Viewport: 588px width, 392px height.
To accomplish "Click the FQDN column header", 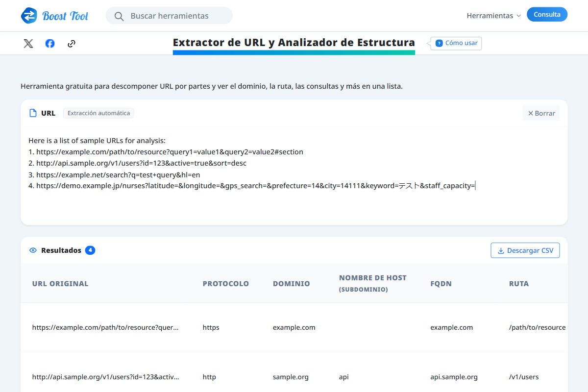I will pos(442,284).
